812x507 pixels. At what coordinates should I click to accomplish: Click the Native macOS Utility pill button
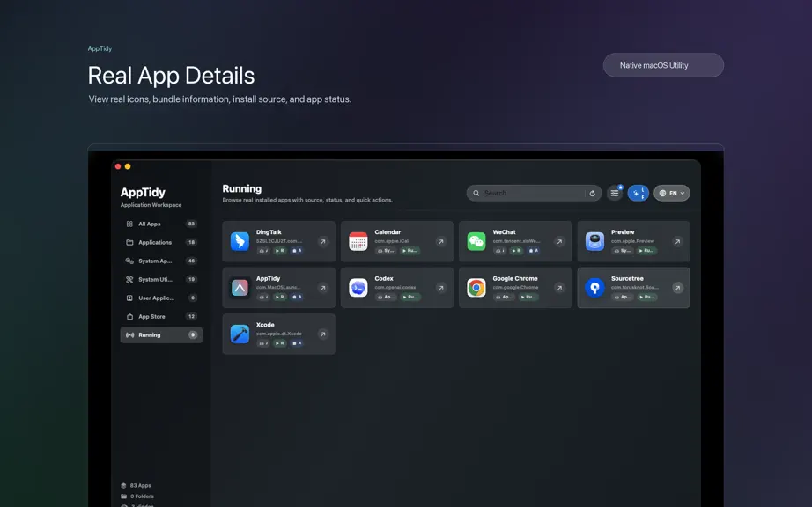pos(663,65)
